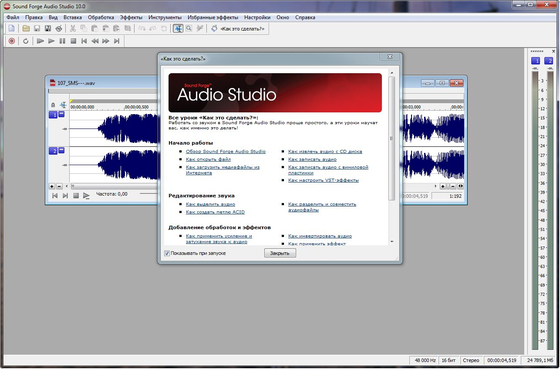
Task: Click the 48 000 Hz status bar field
Action: [425, 360]
